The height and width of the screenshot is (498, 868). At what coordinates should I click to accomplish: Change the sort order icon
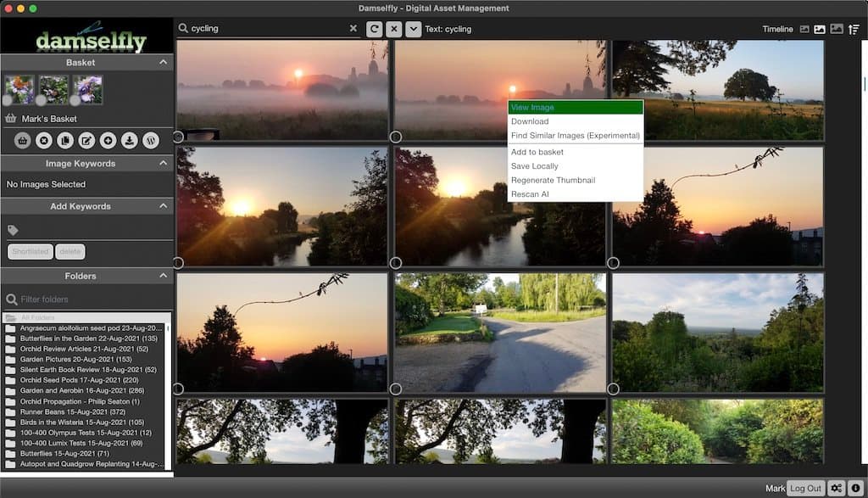[854, 29]
